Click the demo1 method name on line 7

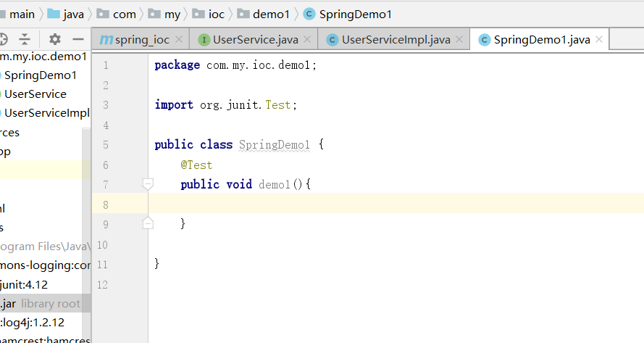[x=275, y=184]
